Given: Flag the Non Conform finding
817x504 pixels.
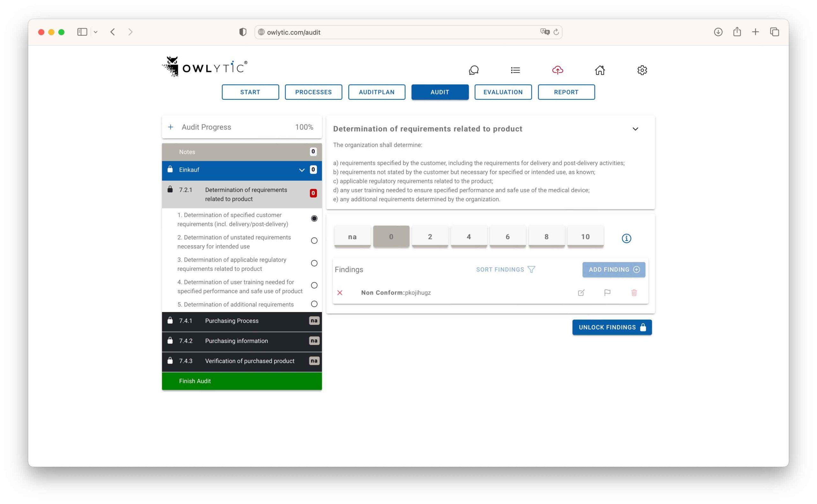Looking at the screenshot, I should click(607, 293).
